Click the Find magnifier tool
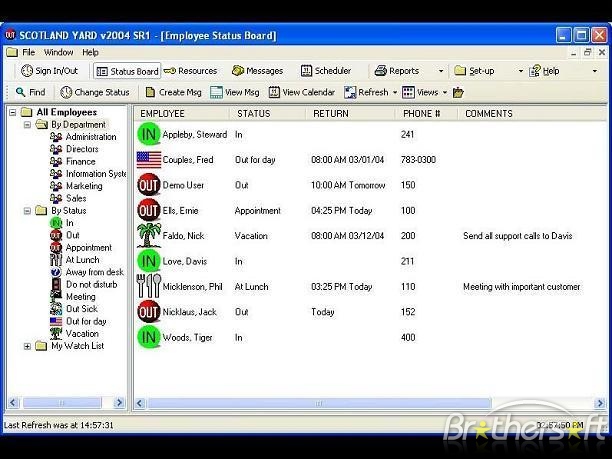612x459 pixels. tap(30, 92)
